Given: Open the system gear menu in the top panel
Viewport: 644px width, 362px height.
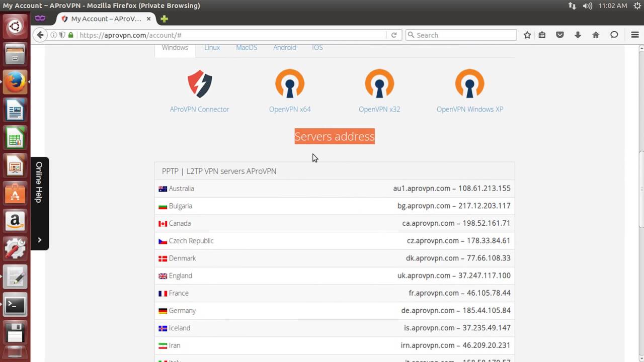Looking at the screenshot, I should pyautogui.click(x=637, y=6).
